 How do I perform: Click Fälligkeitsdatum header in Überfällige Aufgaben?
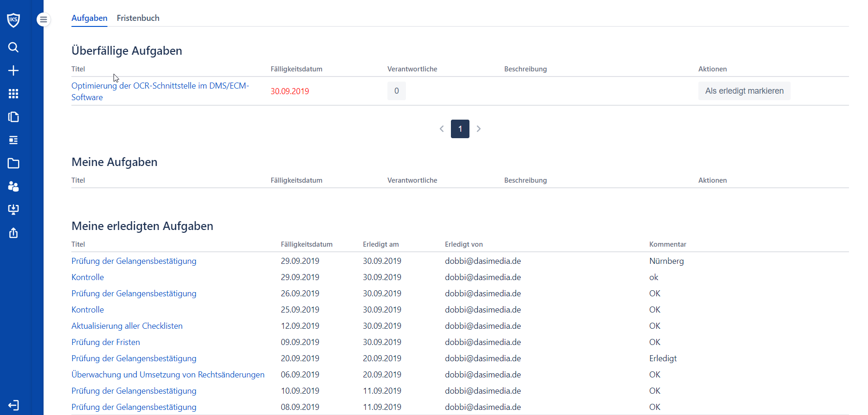[297, 69]
